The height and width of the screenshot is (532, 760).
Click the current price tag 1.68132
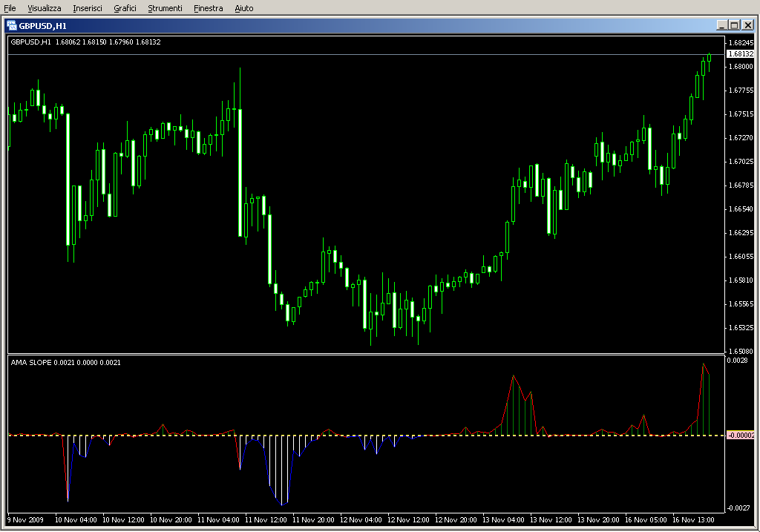(740, 54)
